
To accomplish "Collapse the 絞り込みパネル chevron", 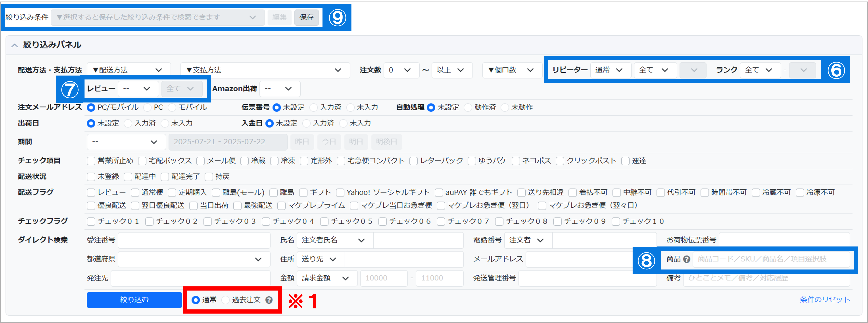I will click(x=15, y=45).
